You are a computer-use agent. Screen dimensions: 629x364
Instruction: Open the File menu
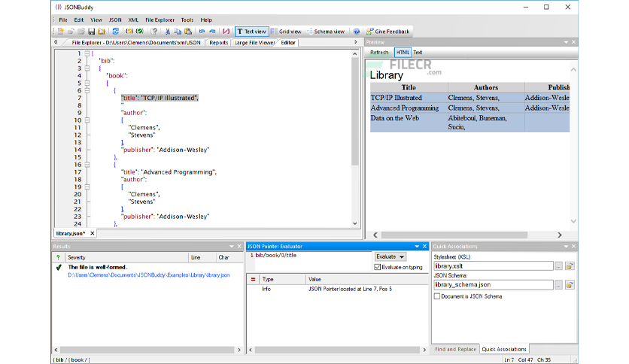(x=63, y=20)
